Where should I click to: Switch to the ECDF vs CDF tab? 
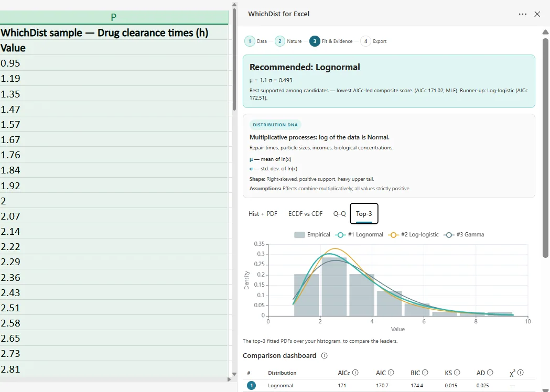coord(305,213)
